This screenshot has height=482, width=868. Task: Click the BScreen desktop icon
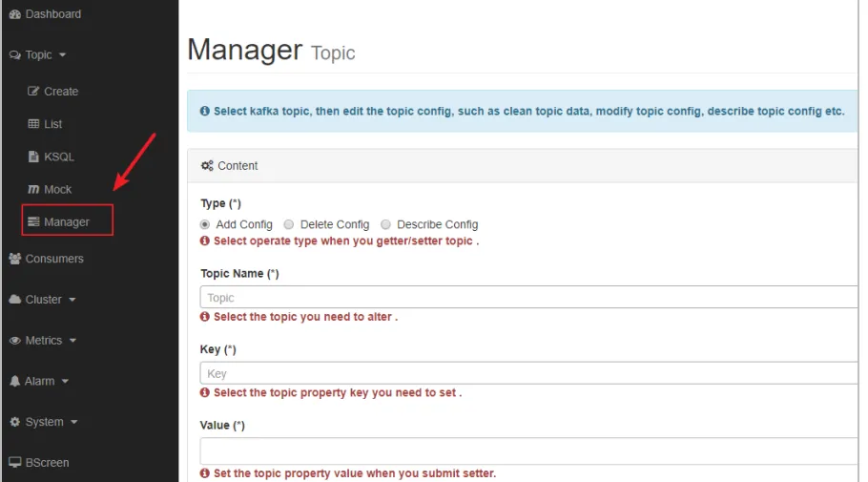pyautogui.click(x=14, y=463)
